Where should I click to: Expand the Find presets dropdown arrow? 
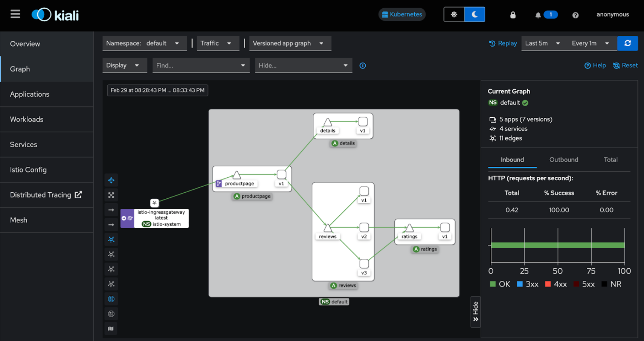(243, 65)
